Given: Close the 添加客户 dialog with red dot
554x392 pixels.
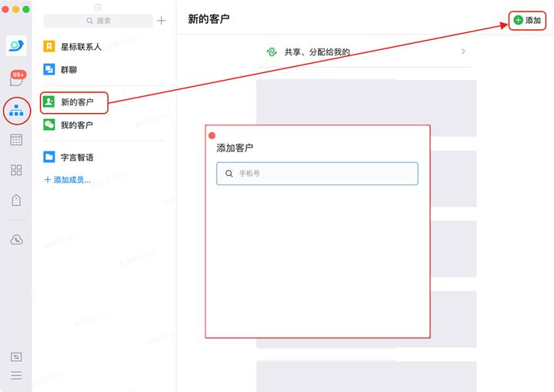Looking at the screenshot, I should point(212,135).
